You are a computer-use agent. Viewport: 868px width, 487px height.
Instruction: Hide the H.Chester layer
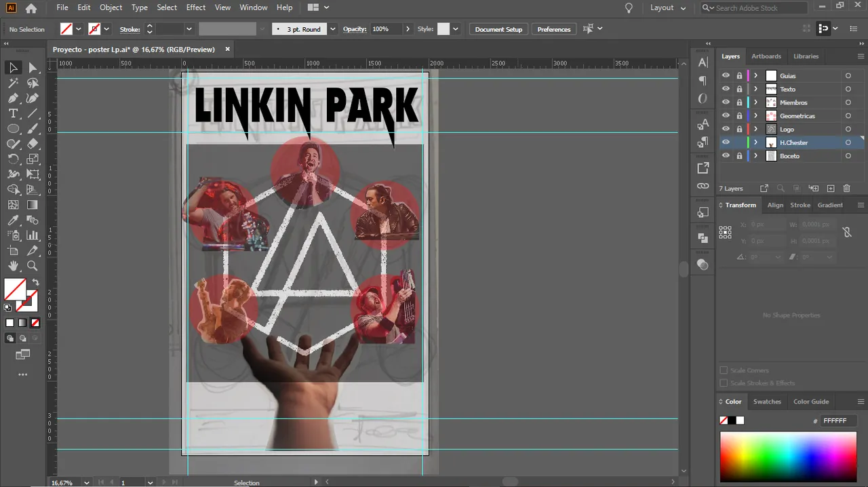click(726, 142)
